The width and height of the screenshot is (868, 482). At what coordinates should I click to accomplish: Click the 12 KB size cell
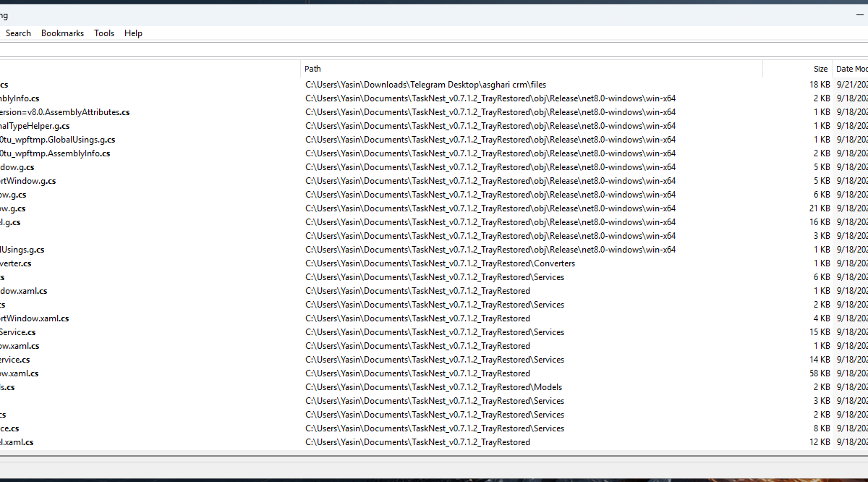tap(820, 442)
